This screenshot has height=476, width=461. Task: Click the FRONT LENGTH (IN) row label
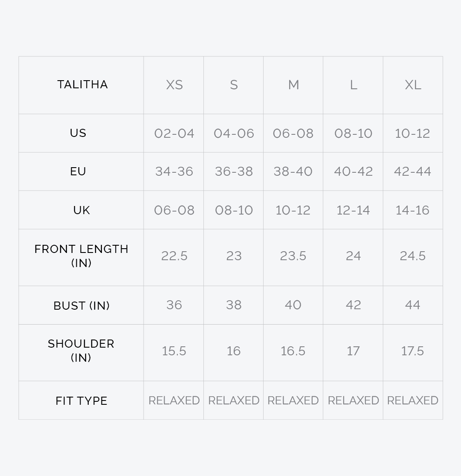[x=81, y=256]
